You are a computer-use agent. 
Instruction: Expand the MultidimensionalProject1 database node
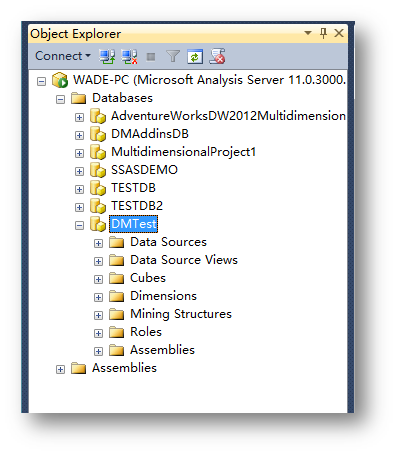[79, 153]
